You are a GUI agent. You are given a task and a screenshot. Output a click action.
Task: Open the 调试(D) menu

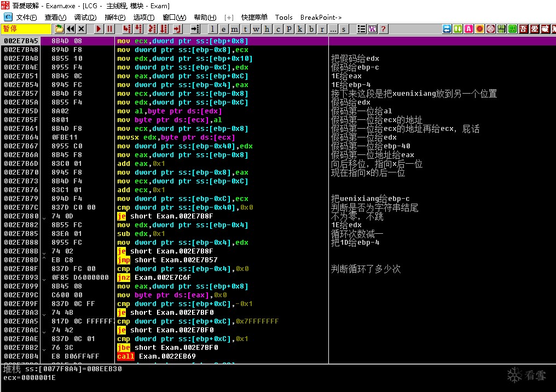pos(85,18)
